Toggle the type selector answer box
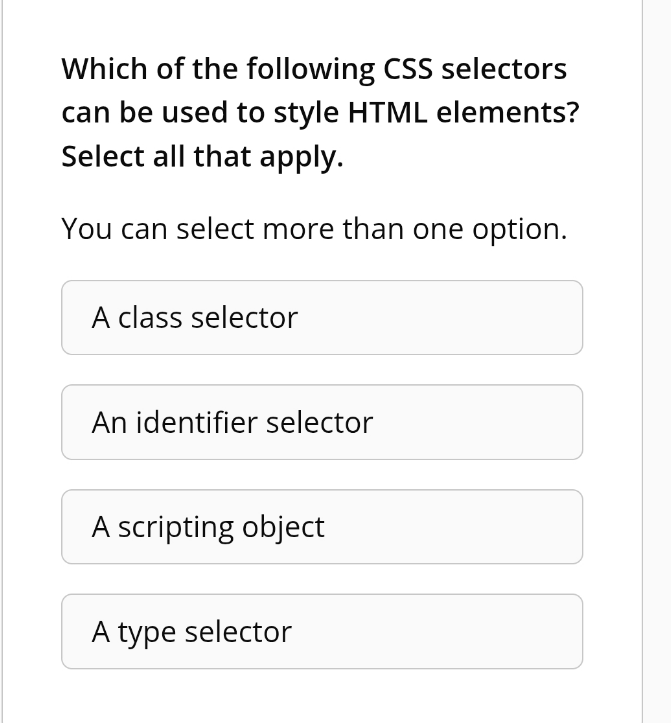671x723 pixels. pyautogui.click(x=321, y=632)
